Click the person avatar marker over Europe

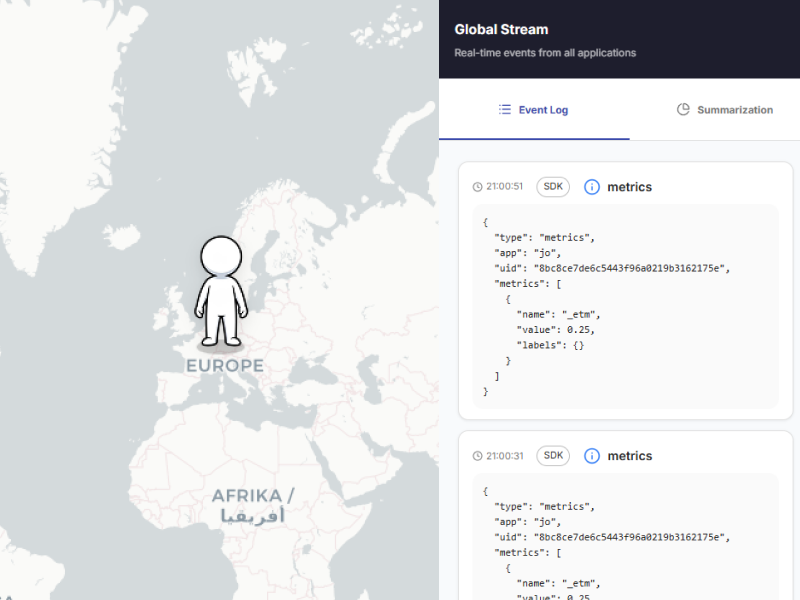221,291
